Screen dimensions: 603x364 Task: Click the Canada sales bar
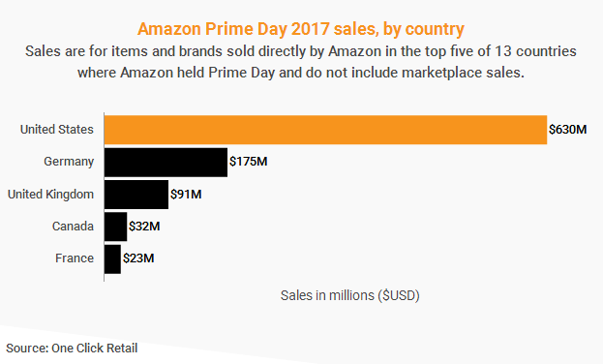tap(115, 227)
